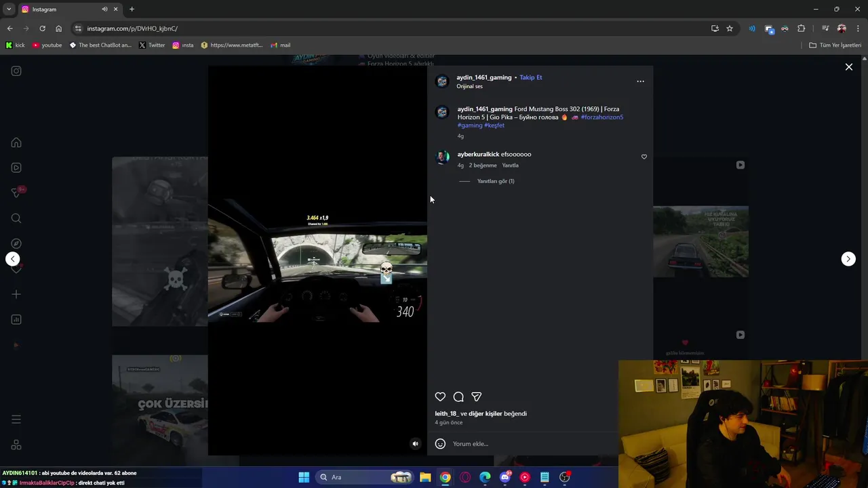Viewport: 868px width, 488px height.
Task: Open the comment bubble icon
Action: pyautogui.click(x=458, y=396)
